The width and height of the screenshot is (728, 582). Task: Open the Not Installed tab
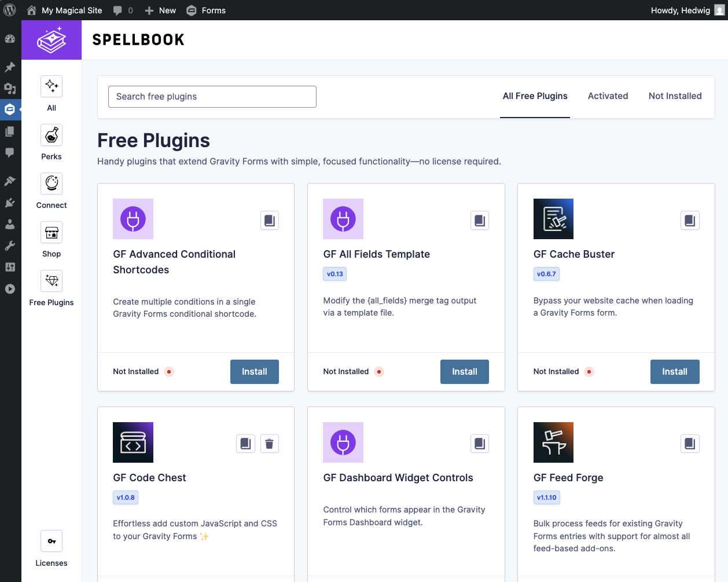tap(675, 96)
